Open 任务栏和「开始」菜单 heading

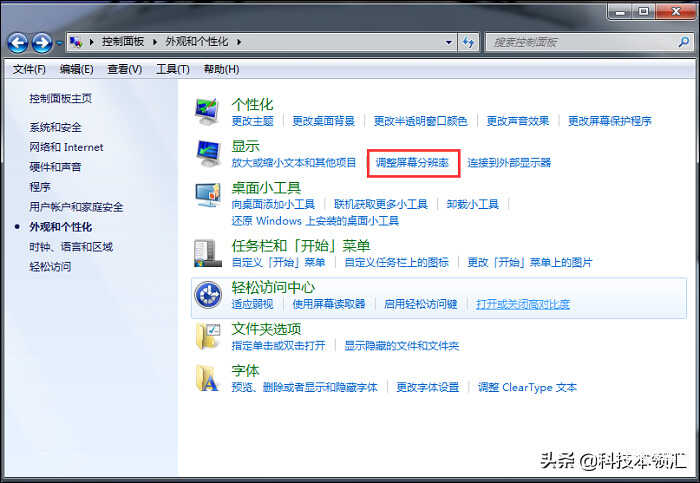click(301, 246)
